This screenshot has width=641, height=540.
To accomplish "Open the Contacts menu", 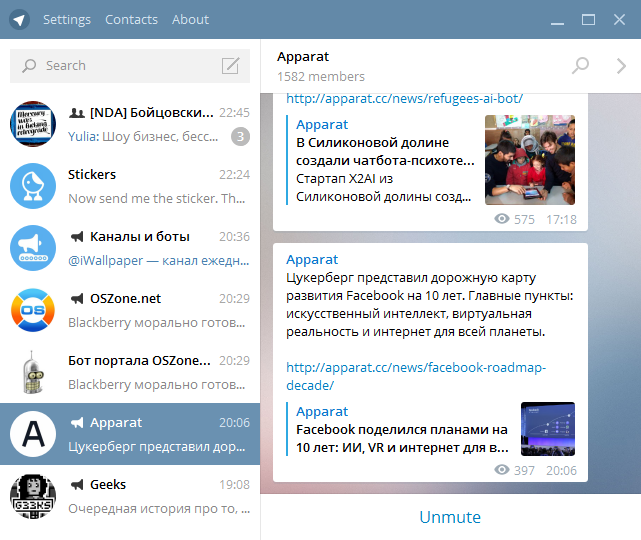I will pos(131,19).
